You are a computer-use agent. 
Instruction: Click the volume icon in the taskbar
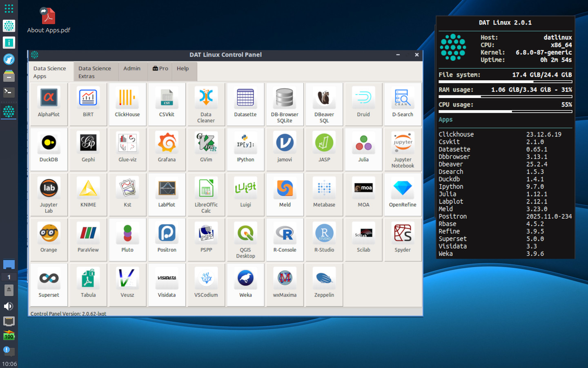click(9, 306)
